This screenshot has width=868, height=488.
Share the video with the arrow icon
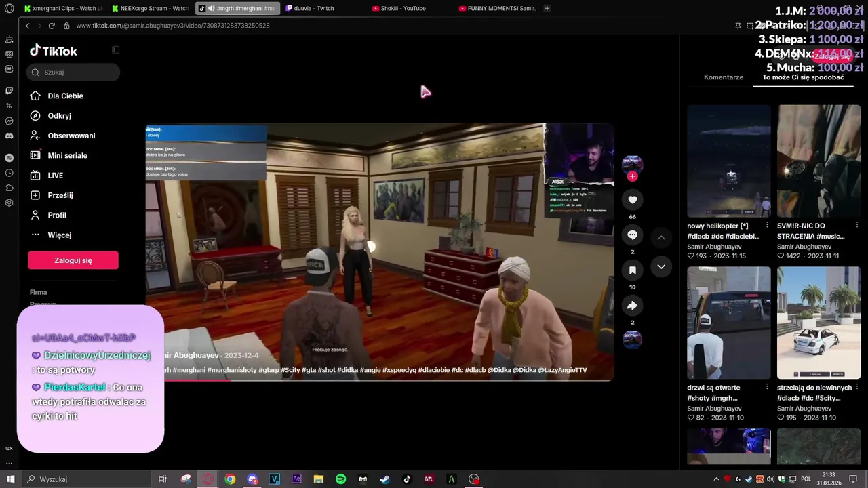click(x=632, y=306)
